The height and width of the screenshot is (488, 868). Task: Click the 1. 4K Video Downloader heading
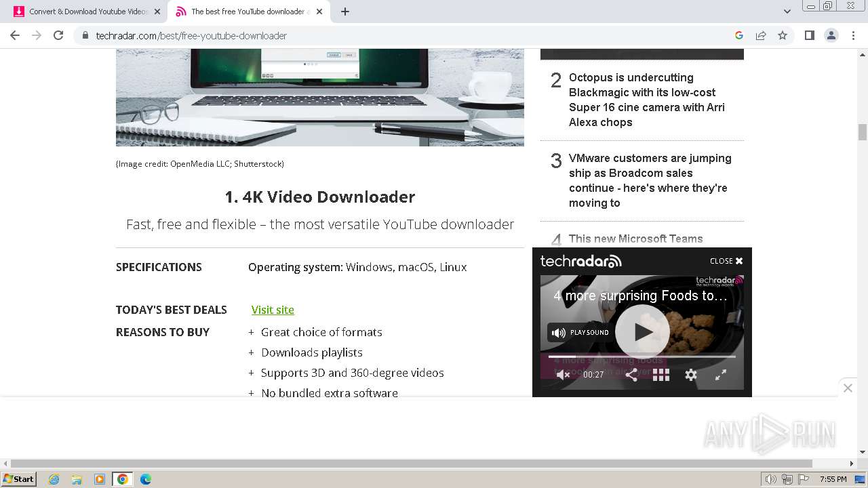coord(319,197)
